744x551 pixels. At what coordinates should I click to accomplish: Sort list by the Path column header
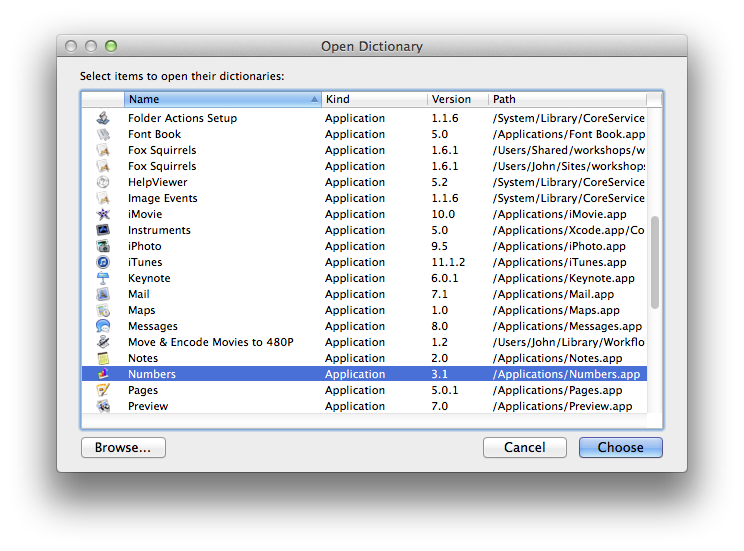pos(567,99)
